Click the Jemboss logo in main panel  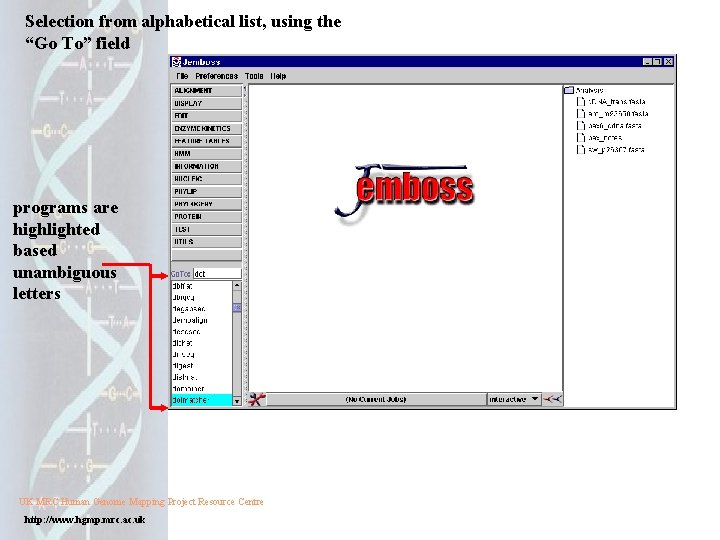404,192
